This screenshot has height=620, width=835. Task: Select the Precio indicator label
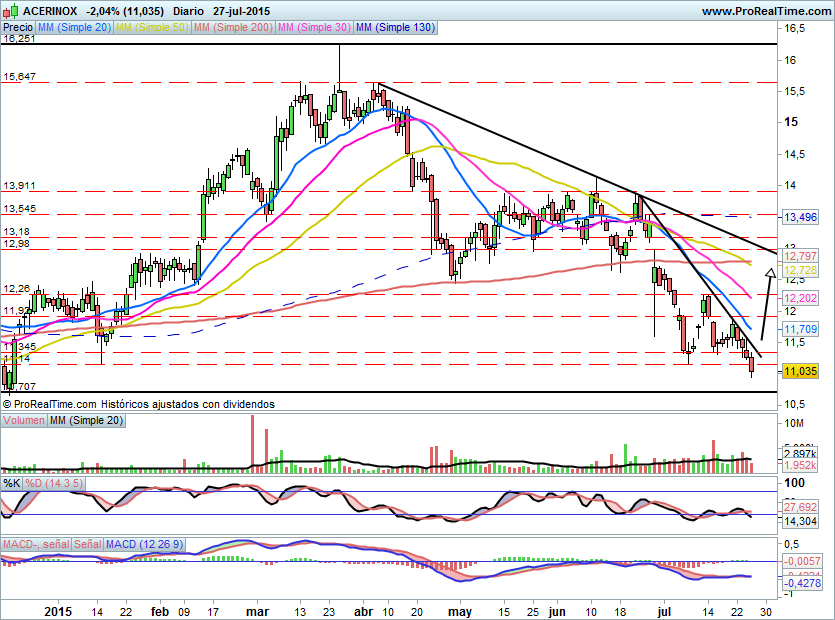(x=18, y=27)
